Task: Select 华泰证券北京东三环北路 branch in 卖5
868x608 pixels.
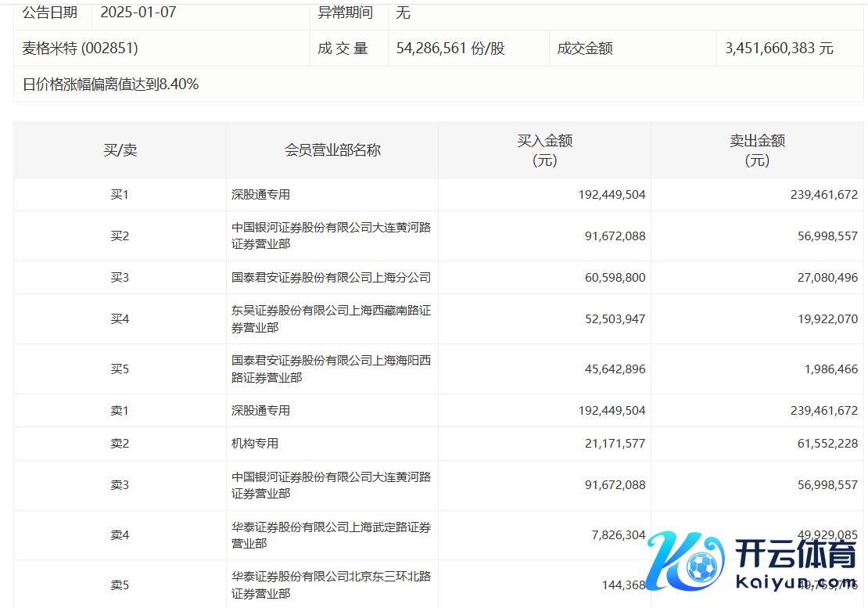Action: [331, 585]
